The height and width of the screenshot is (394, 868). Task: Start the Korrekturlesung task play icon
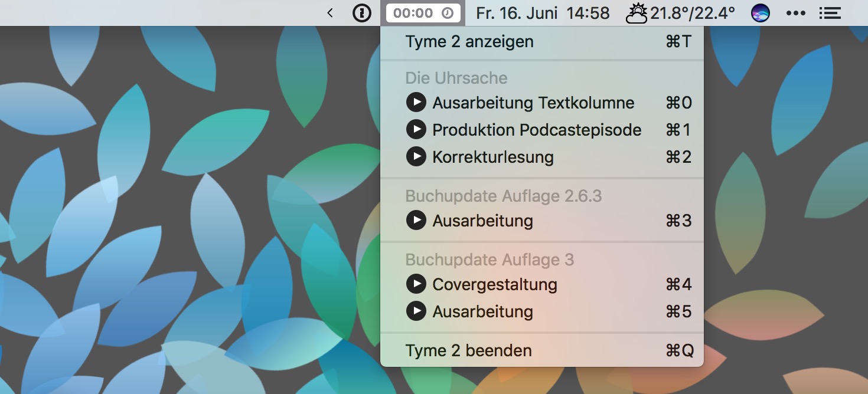[x=416, y=157]
